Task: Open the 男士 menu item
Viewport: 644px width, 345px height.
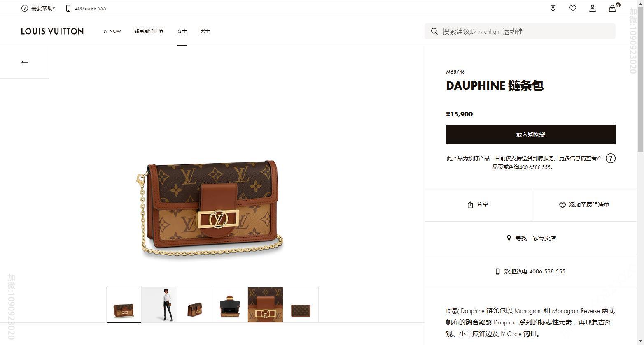Action: click(205, 31)
